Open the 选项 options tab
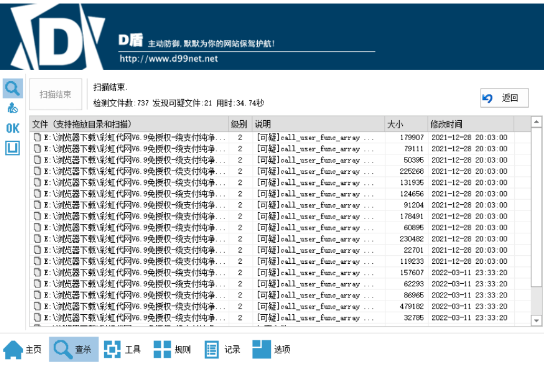Screen dimensions: 544x368 pyautogui.click(x=272, y=349)
